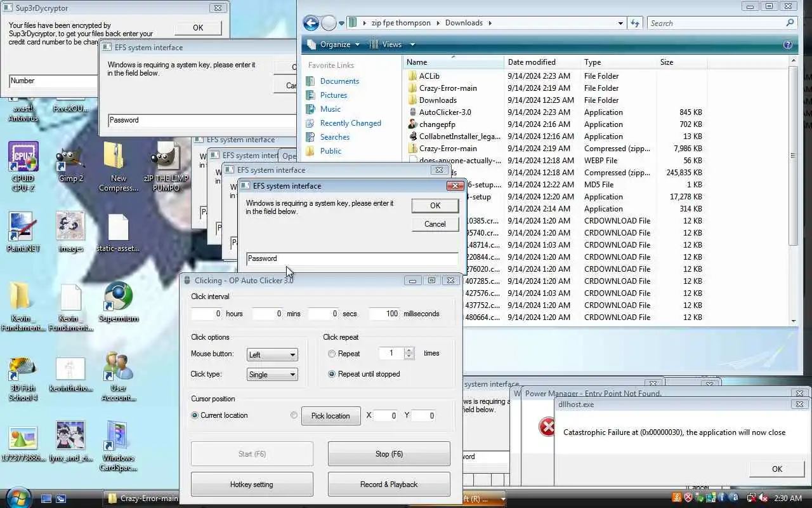
Task: Sort files by the Size column header
Action: (x=681, y=62)
